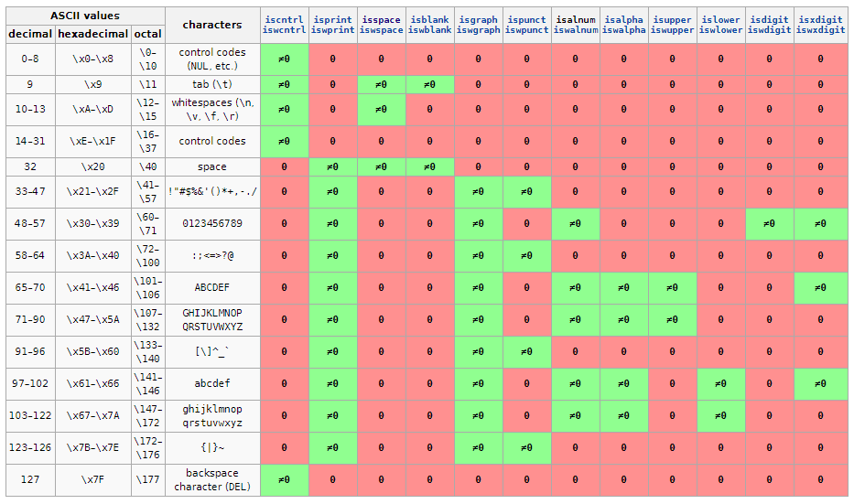Open the iswpunct function link
This screenshot has width=854, height=504.
coord(526,30)
